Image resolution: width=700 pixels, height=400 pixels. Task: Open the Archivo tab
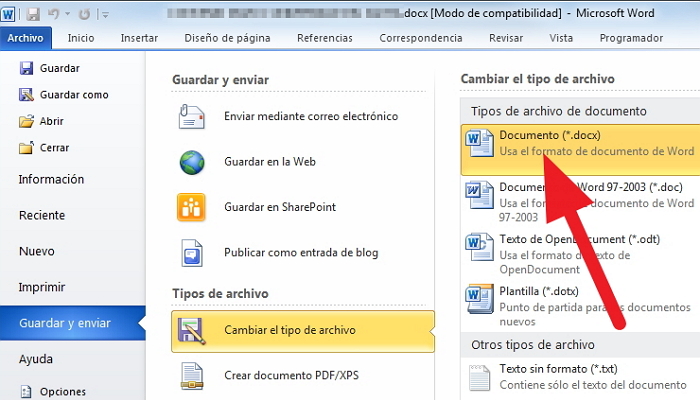(25, 38)
